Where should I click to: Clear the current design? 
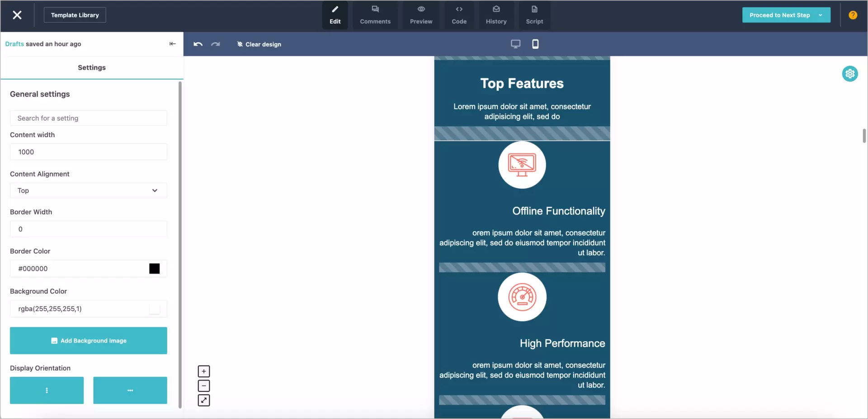[259, 44]
